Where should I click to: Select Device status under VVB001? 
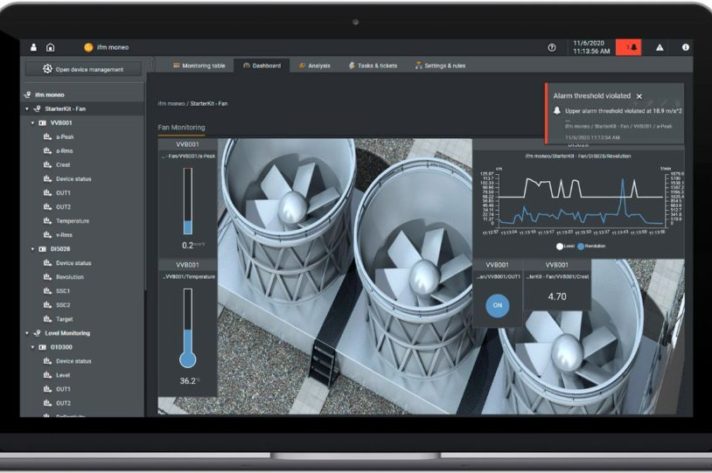74,179
